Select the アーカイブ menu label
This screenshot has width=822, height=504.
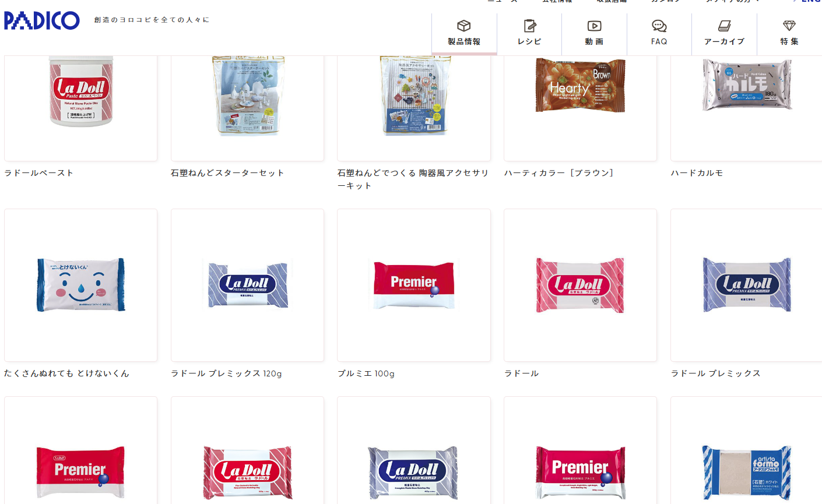(725, 42)
